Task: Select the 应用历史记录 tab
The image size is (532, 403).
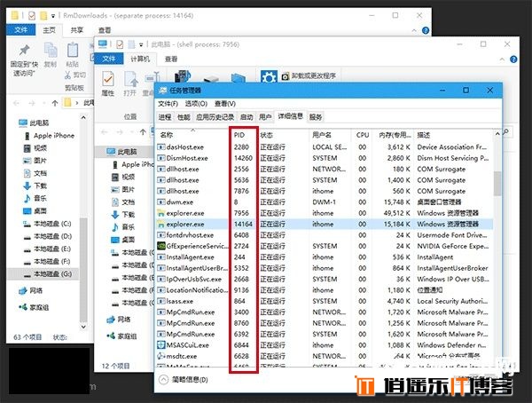Action: tap(215, 117)
